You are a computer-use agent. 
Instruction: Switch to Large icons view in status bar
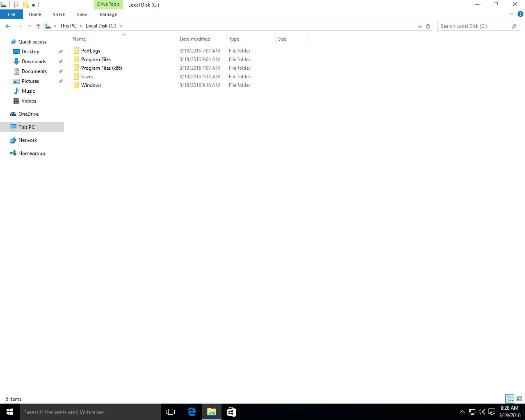click(519, 399)
